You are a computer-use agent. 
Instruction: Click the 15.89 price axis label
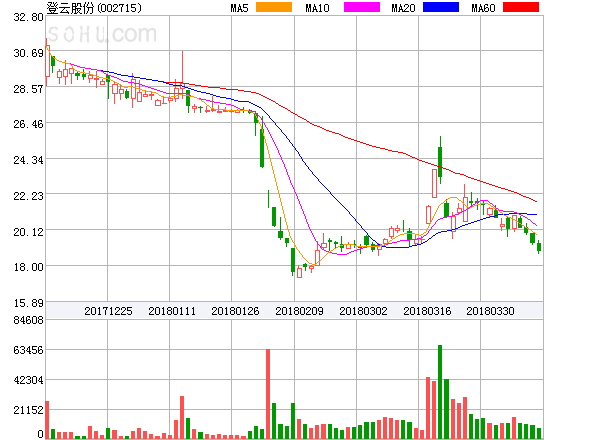click(28, 303)
